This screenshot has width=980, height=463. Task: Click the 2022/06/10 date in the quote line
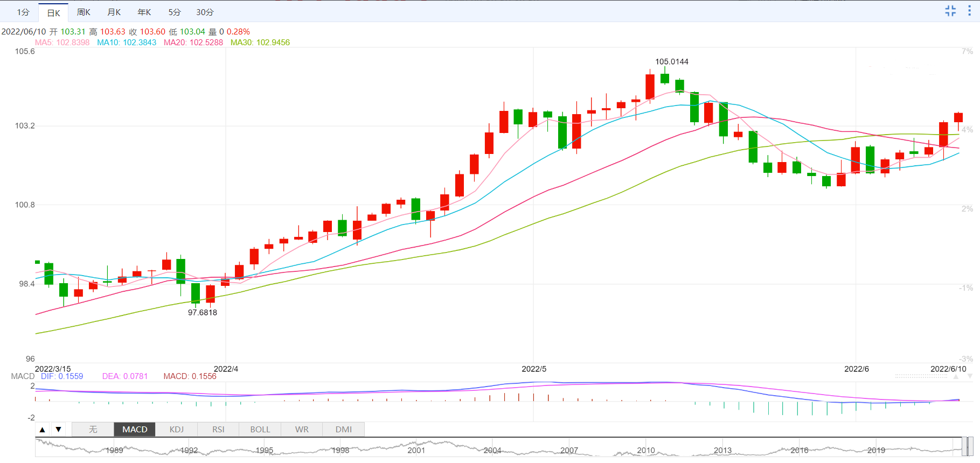[24, 32]
